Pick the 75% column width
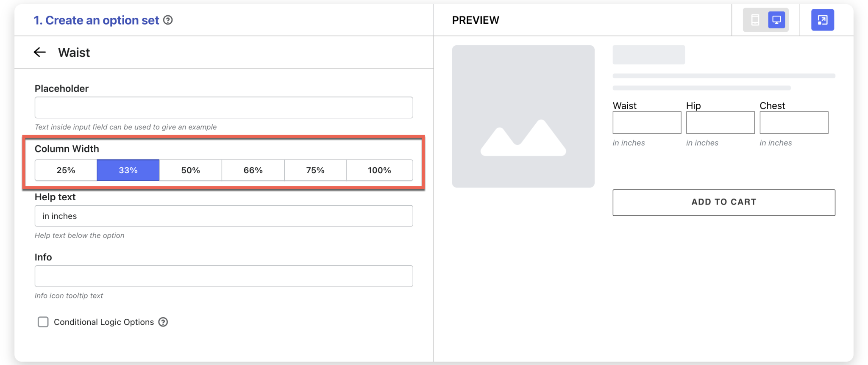 click(315, 170)
